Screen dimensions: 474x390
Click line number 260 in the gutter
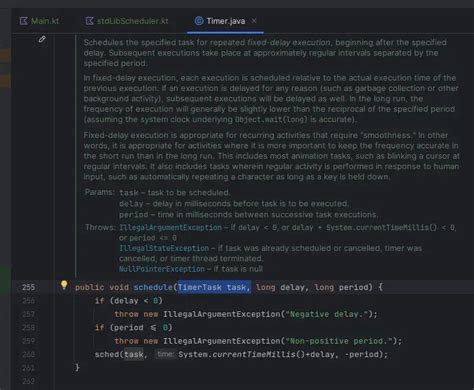pyautogui.click(x=28, y=354)
